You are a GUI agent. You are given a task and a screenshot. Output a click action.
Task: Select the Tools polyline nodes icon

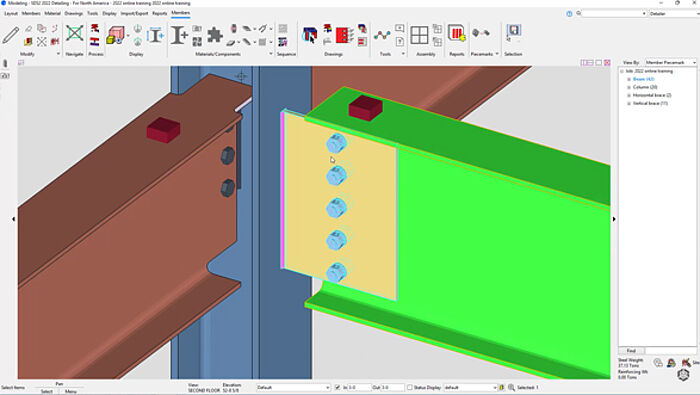tap(382, 35)
